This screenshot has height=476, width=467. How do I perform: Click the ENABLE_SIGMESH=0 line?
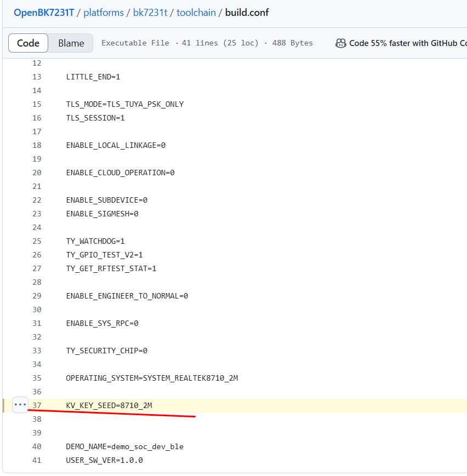[x=102, y=214]
